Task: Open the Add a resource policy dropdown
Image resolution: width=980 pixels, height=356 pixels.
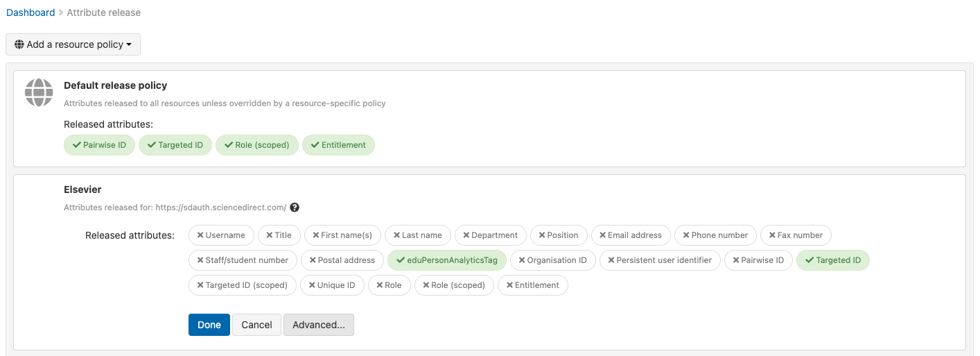Action: point(73,44)
